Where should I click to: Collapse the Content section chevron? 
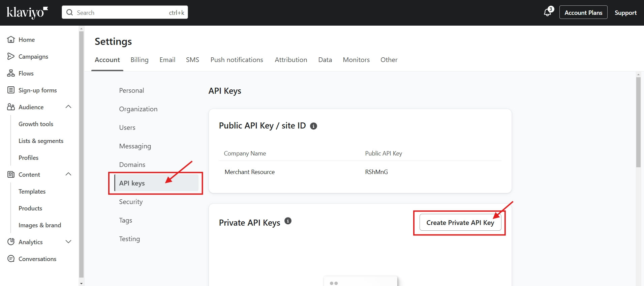point(68,174)
